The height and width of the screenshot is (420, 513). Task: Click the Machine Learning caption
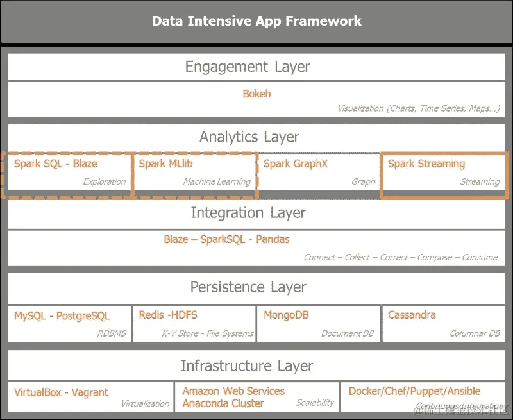(217, 181)
